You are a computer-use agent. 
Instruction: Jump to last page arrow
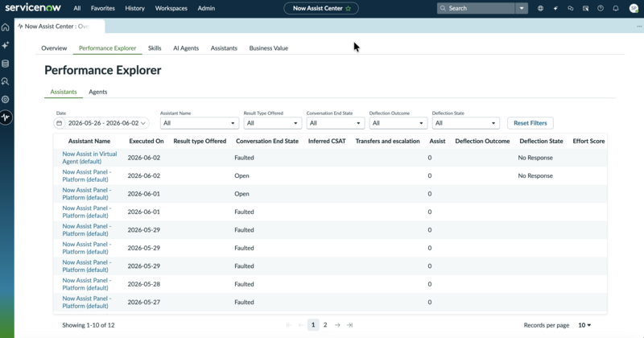pyautogui.click(x=349, y=325)
